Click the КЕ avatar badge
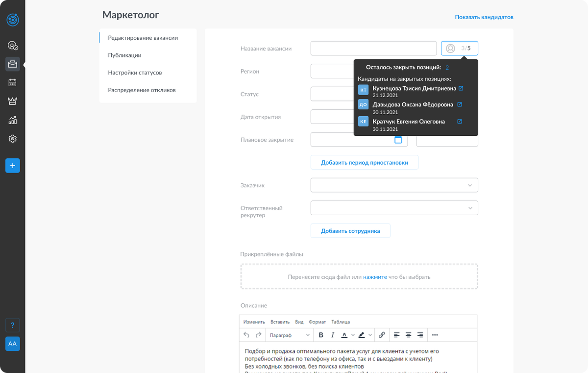The height and width of the screenshot is (373, 588). tap(363, 122)
